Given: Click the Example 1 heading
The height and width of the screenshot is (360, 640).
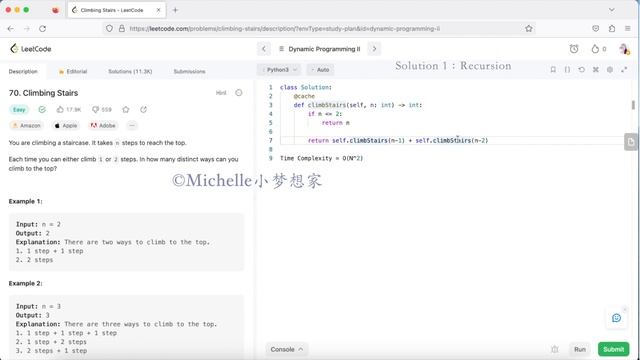Looking at the screenshot, I should 25,201.
